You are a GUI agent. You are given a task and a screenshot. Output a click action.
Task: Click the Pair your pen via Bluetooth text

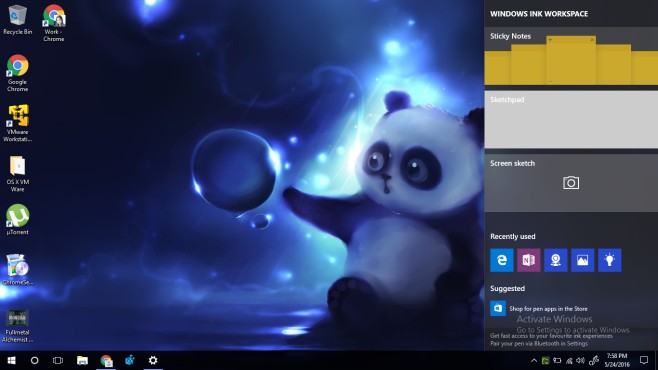[x=539, y=344]
